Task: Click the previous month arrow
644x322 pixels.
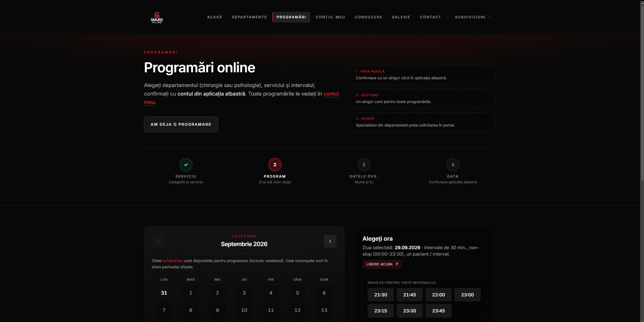Action: click(x=158, y=241)
